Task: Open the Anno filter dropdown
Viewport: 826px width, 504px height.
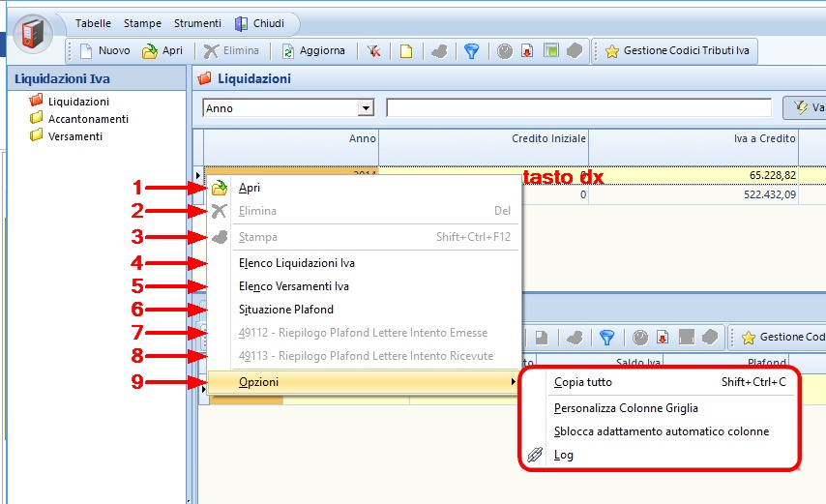Action: [x=366, y=108]
